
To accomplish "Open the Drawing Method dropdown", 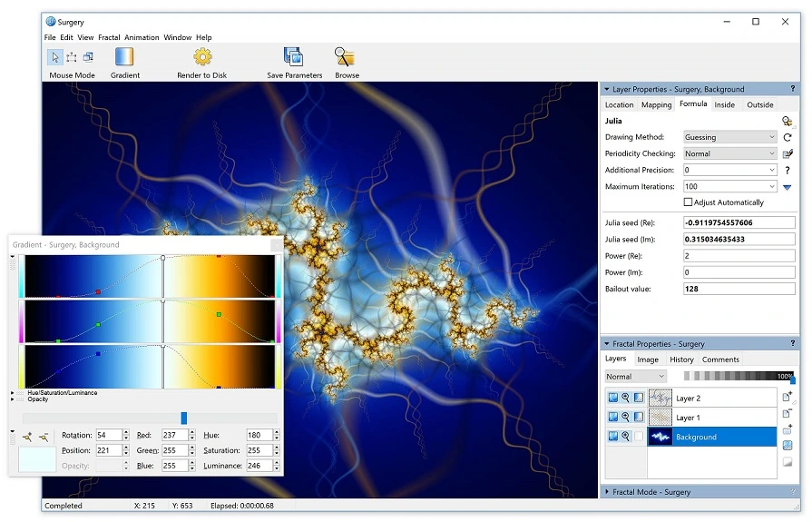I will coord(730,137).
